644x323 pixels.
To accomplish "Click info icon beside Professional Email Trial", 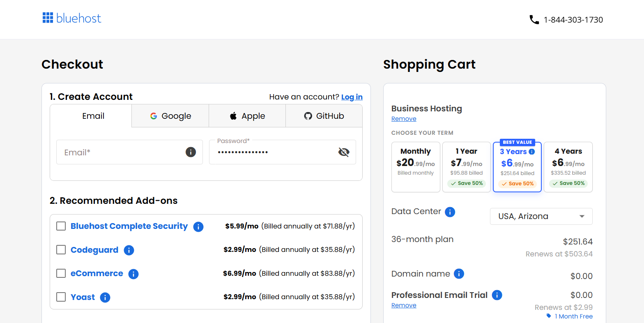I will click(x=497, y=295).
